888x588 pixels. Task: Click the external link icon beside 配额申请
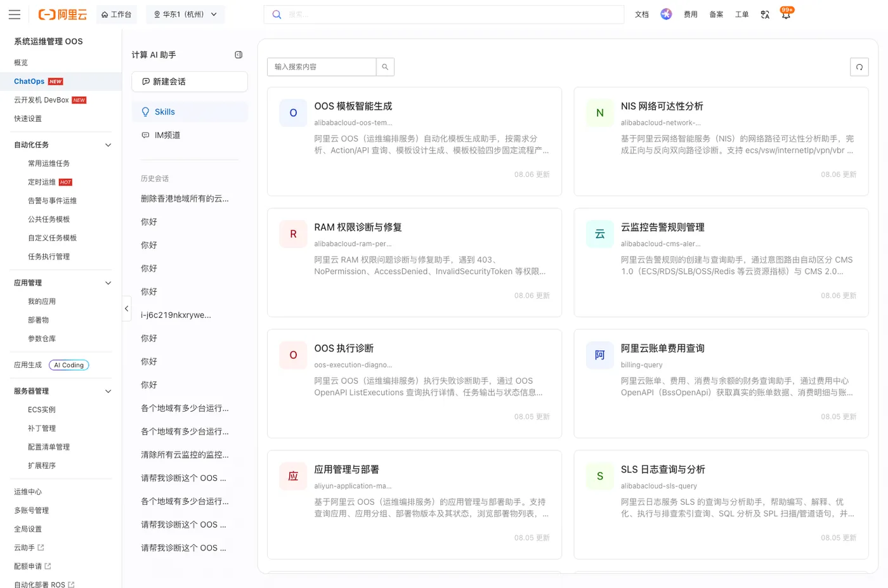pyautogui.click(x=48, y=566)
